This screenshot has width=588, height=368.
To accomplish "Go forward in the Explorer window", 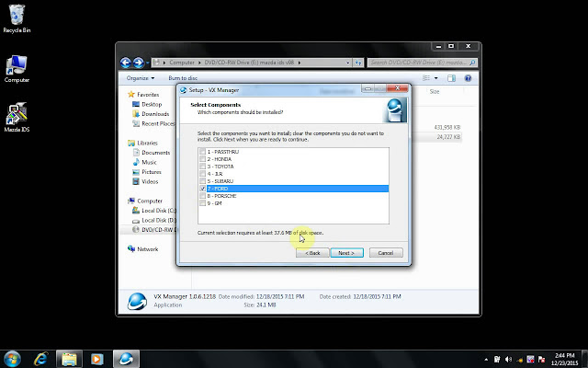I will pos(139,63).
